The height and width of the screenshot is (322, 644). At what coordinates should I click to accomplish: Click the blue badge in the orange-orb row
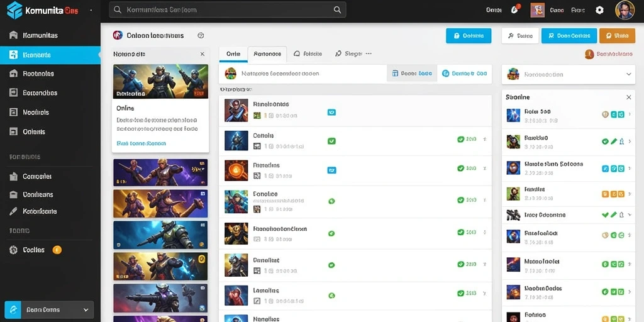point(331,170)
